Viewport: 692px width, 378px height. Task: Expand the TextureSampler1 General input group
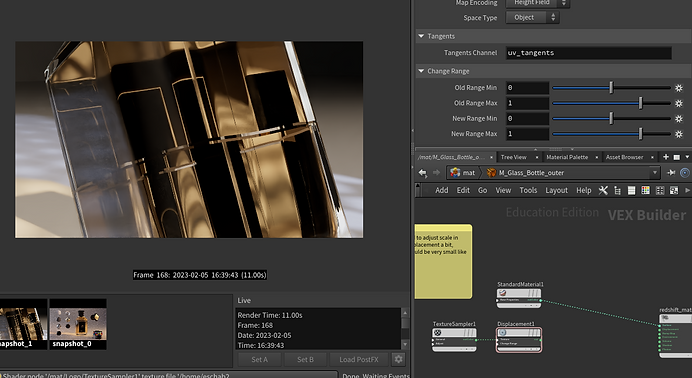[x=433, y=339]
